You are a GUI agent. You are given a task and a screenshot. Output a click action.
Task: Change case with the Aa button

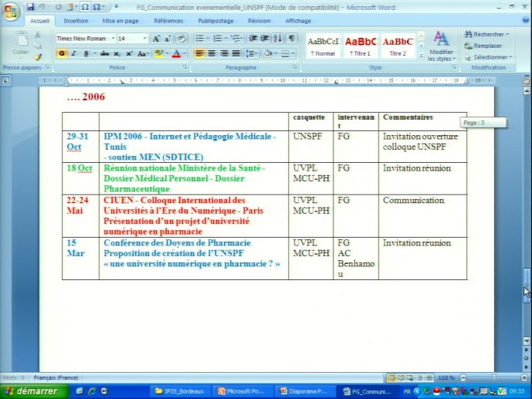click(x=142, y=53)
